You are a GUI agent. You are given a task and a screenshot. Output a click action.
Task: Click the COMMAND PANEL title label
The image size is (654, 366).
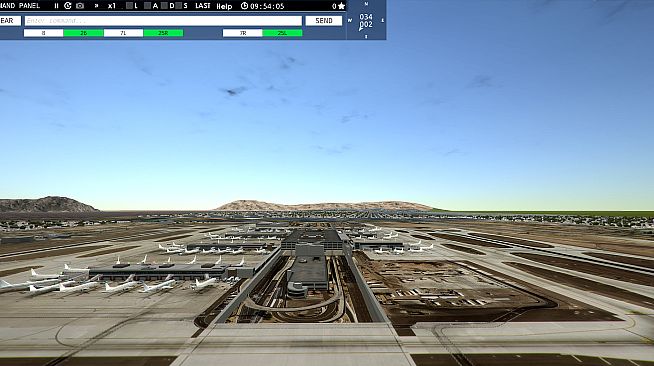tap(20, 6)
